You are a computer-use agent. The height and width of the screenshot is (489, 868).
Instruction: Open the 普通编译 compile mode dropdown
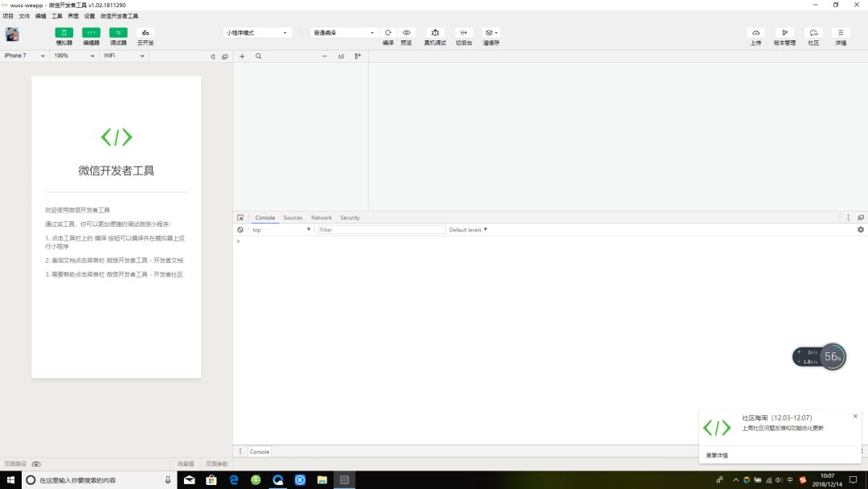344,33
